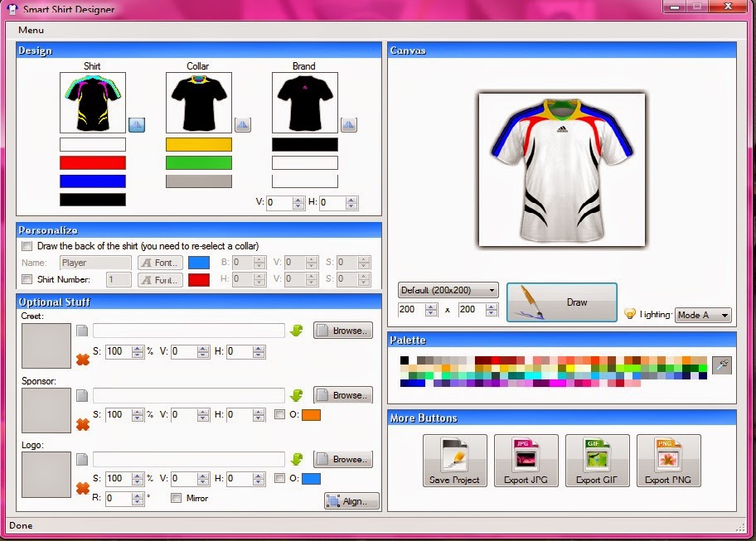Open the Smart Shirt Designer title bar icon

(12, 8)
